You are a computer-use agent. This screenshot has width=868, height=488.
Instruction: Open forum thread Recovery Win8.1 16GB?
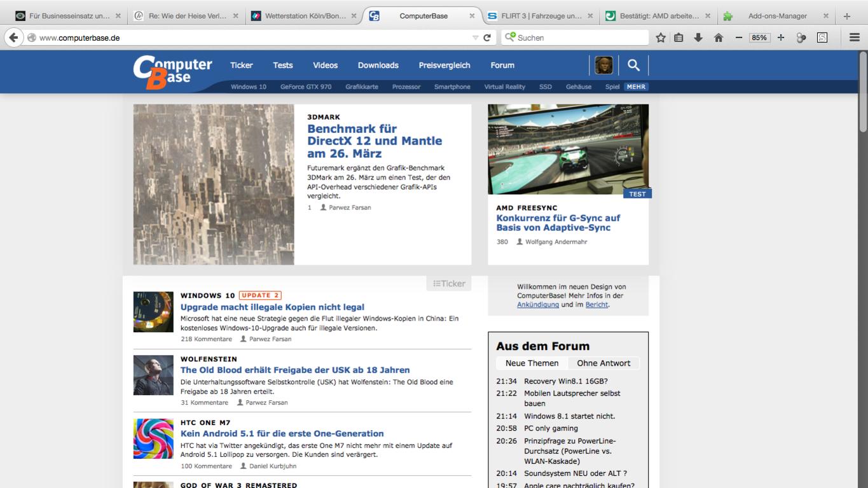coord(565,381)
